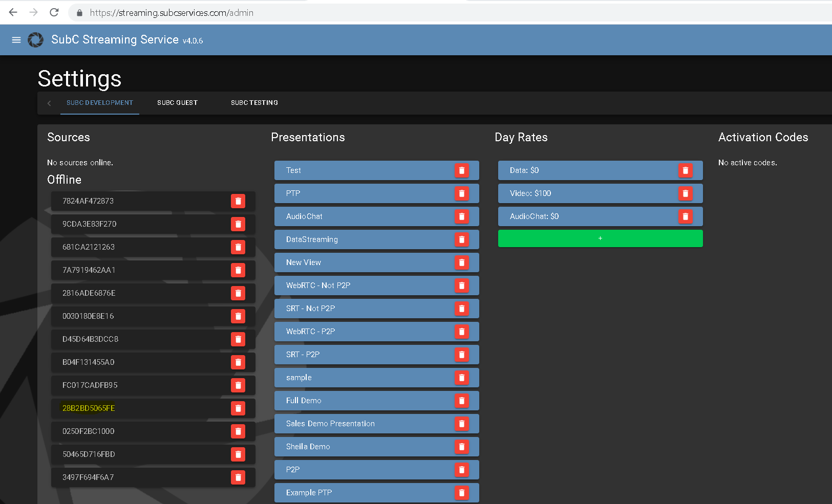Open the Full Demo presentation
The image size is (832, 504).
(x=358, y=401)
